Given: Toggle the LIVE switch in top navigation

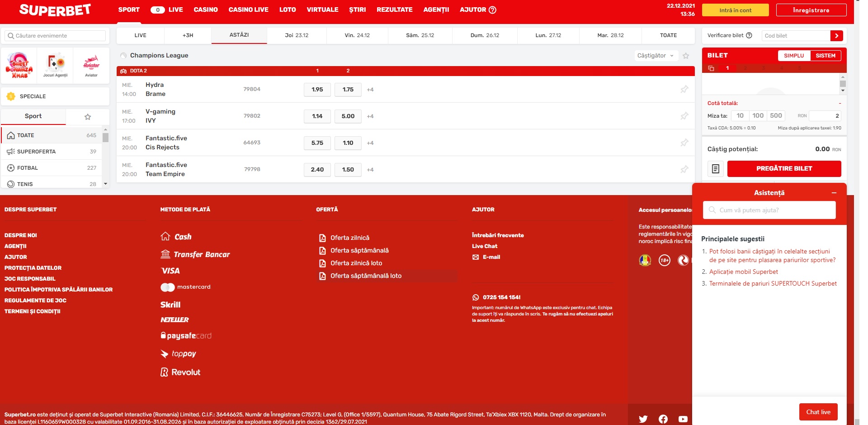Looking at the screenshot, I should (158, 10).
